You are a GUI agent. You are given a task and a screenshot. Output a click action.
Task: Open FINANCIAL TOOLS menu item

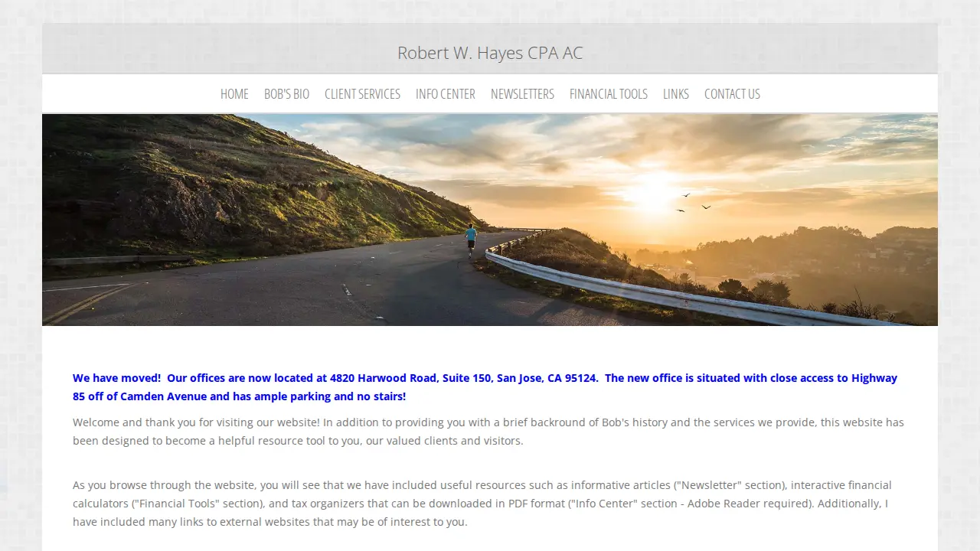coord(609,94)
